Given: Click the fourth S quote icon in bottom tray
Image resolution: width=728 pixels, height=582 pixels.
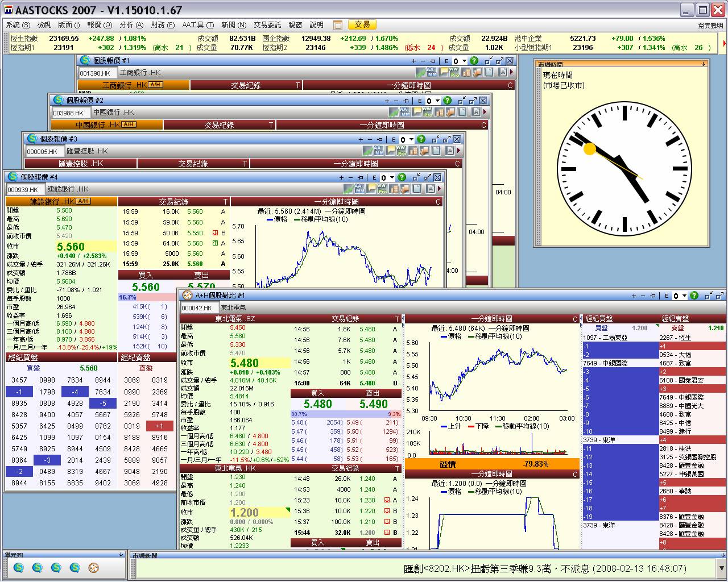Looking at the screenshot, I should 75,567.
